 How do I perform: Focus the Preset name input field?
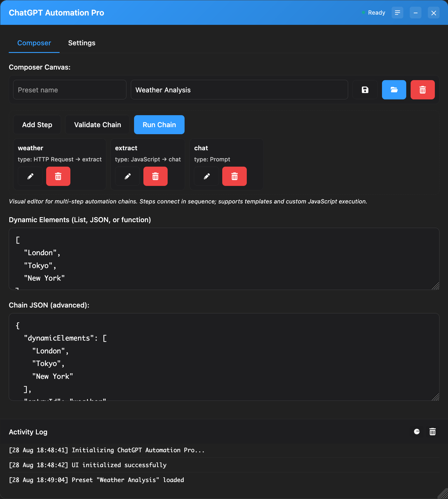click(x=70, y=90)
